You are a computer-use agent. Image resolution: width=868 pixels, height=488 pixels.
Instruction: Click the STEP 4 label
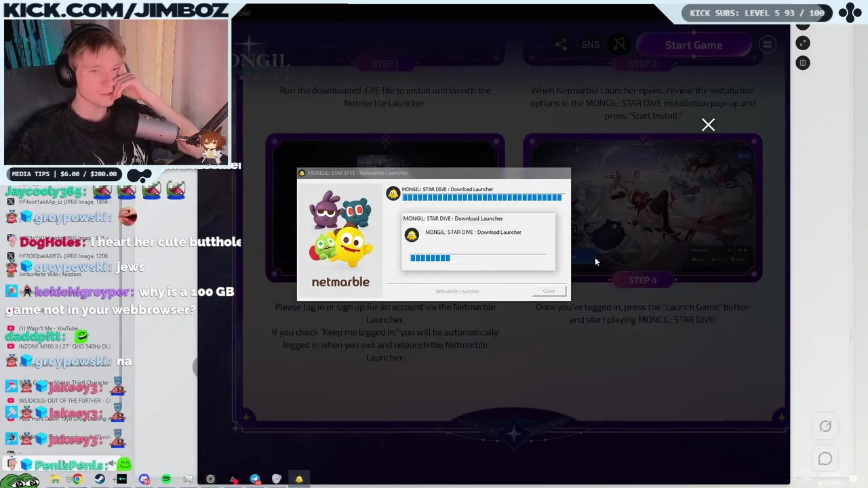click(642, 280)
